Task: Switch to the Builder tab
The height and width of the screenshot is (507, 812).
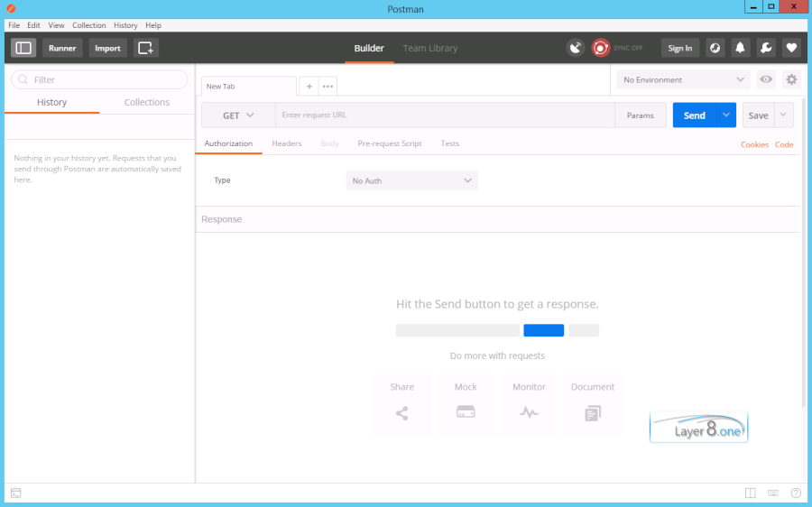Action: 369,48
